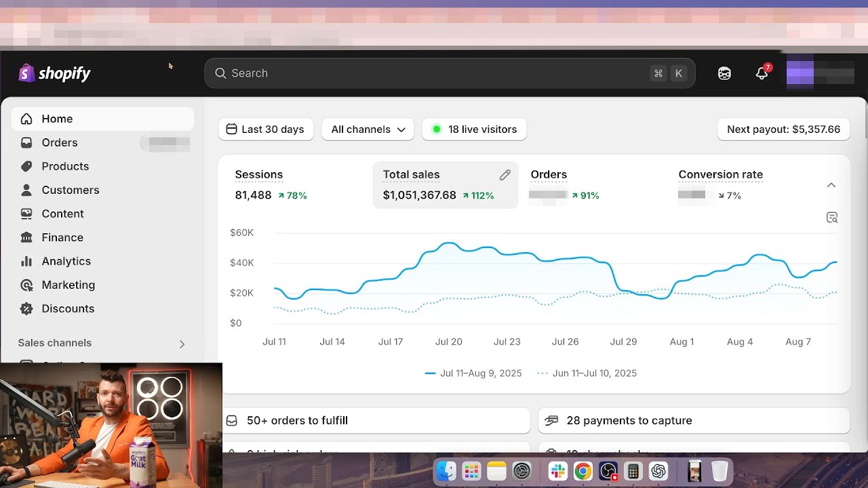Collapse the metrics chart with the chevron
The width and height of the screenshot is (868, 488).
tap(831, 185)
